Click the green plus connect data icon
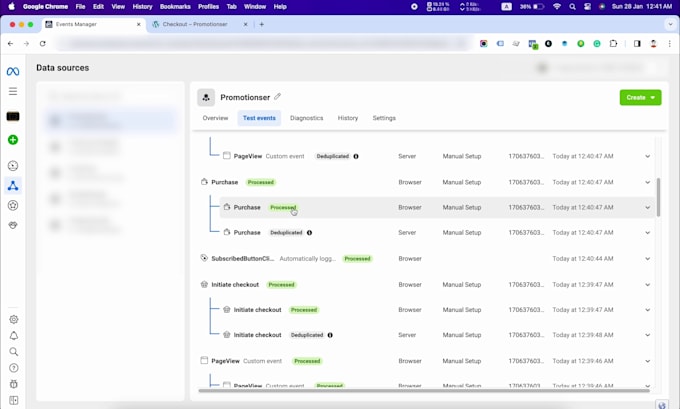 coord(13,140)
